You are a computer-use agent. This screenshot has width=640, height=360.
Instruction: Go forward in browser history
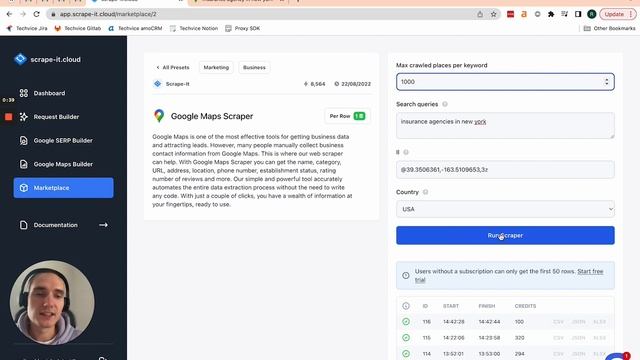23,14
